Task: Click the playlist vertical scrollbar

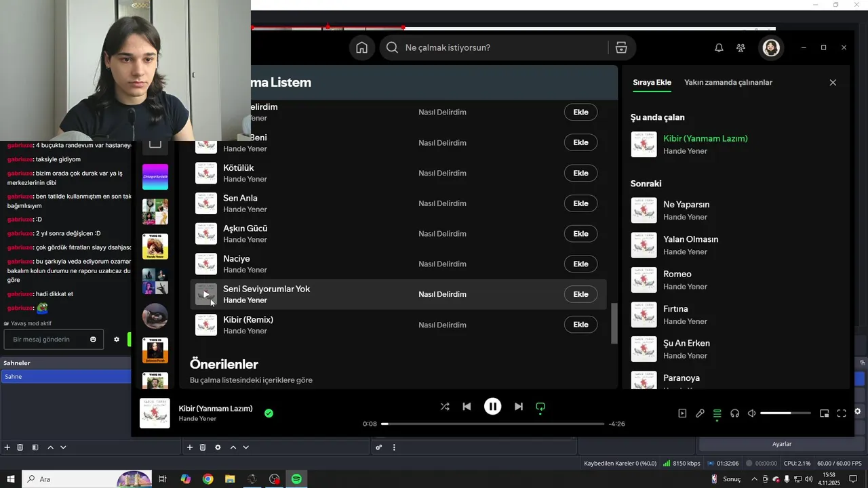Action: (614, 323)
